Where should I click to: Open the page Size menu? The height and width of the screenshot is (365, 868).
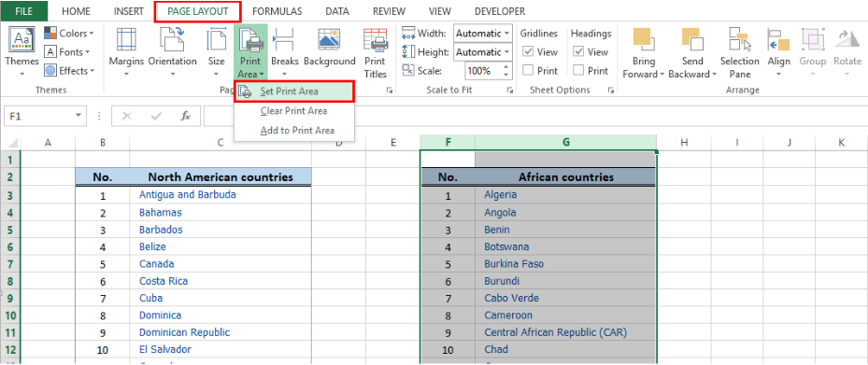pos(216,52)
